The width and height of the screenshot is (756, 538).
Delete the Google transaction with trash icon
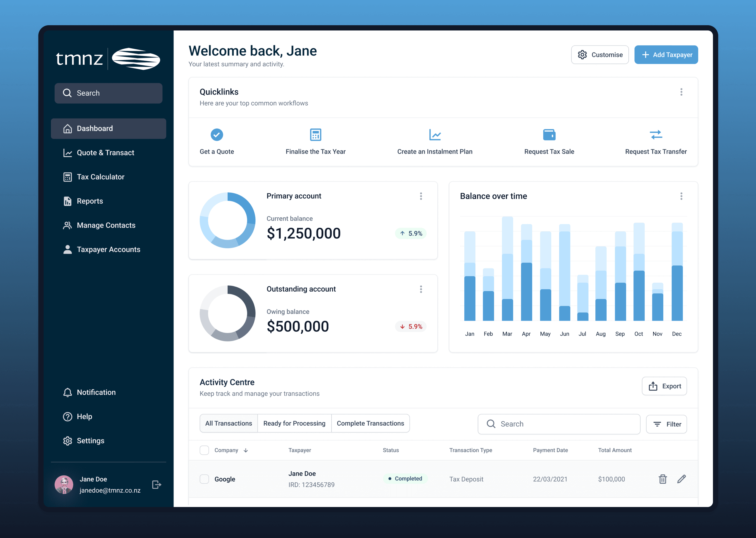point(663,479)
